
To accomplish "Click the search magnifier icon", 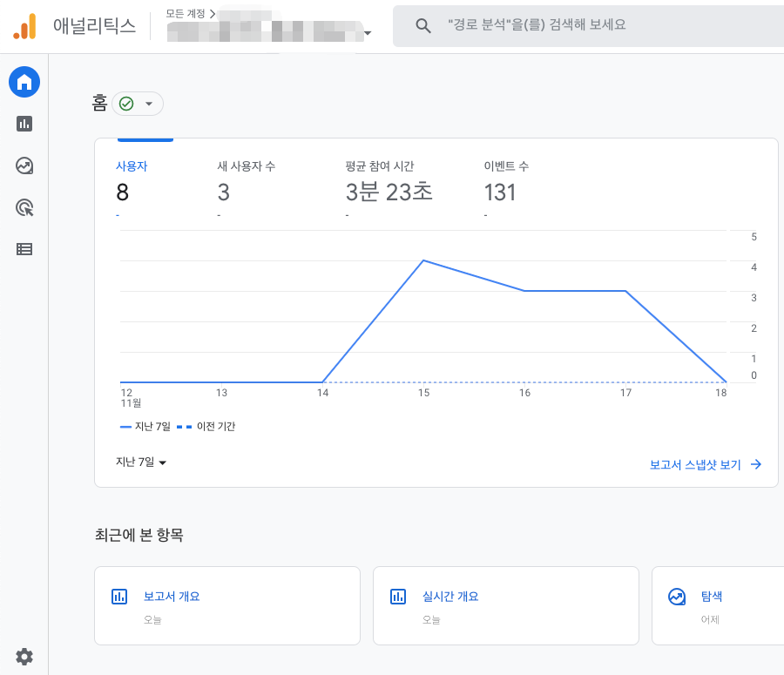I will click(423, 25).
